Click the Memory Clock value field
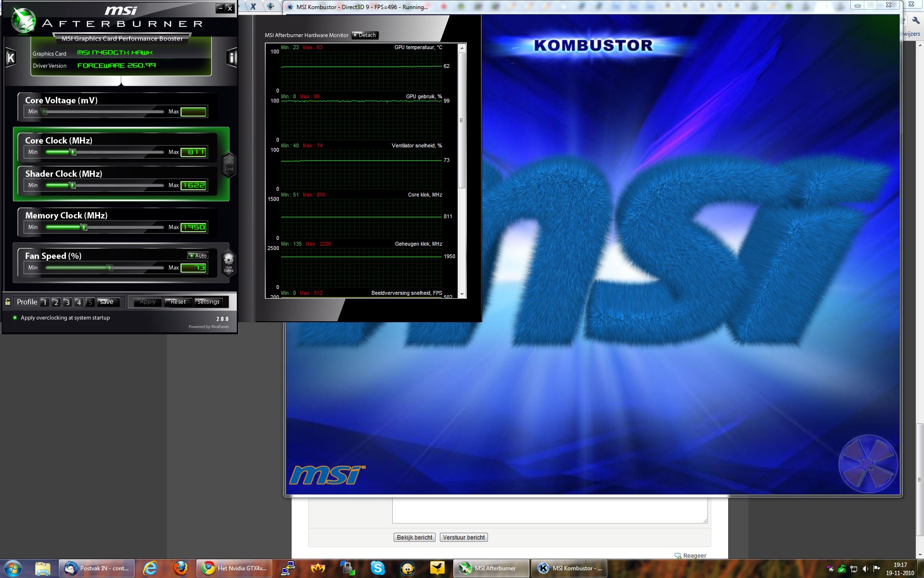This screenshot has width=924, height=578. pos(194,227)
